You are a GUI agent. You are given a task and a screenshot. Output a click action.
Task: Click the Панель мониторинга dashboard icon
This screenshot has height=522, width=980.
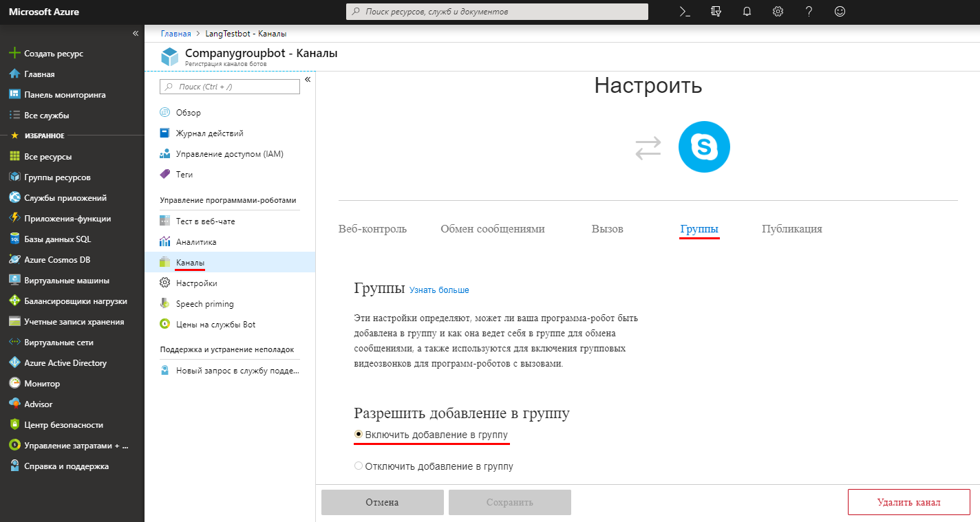[x=14, y=95]
